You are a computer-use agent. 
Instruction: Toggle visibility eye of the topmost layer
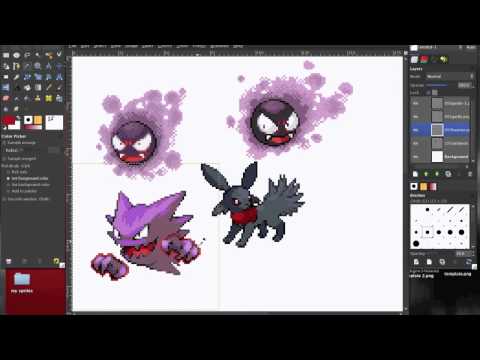(416, 104)
